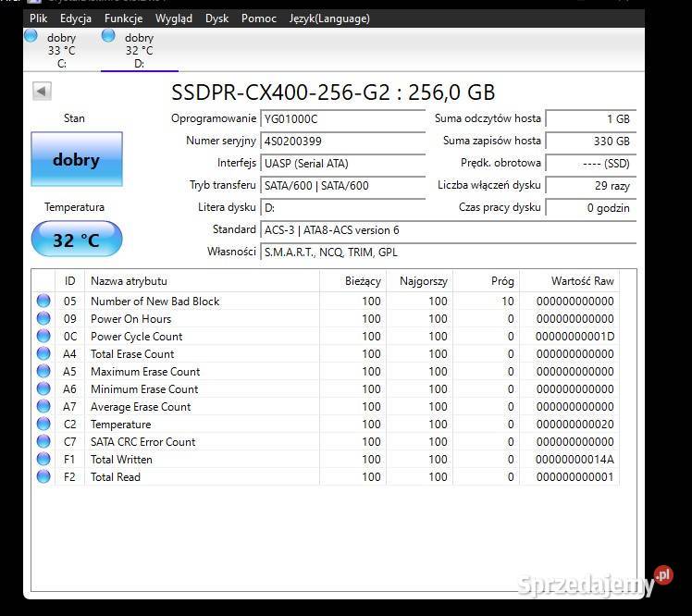Click the Próg column header
The width and height of the screenshot is (692, 616).
click(x=486, y=281)
